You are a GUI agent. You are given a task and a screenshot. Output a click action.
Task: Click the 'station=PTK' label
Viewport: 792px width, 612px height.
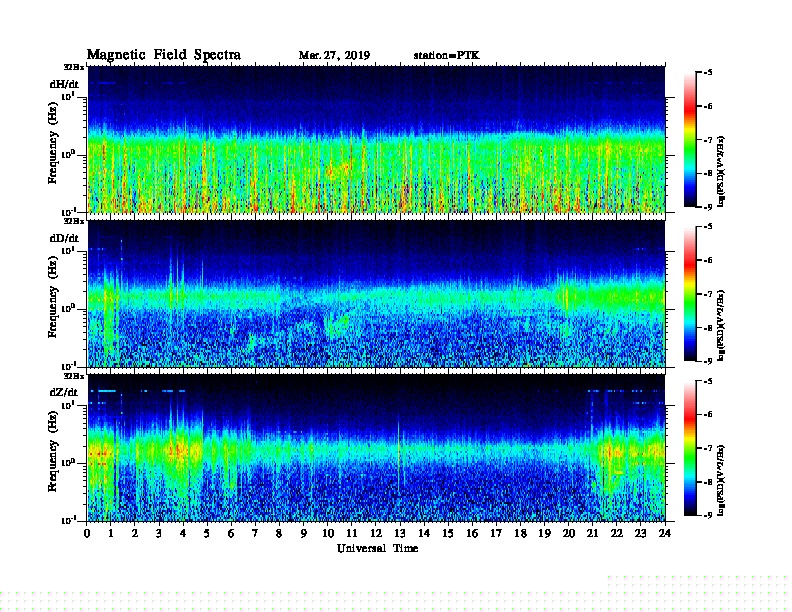[x=447, y=55]
